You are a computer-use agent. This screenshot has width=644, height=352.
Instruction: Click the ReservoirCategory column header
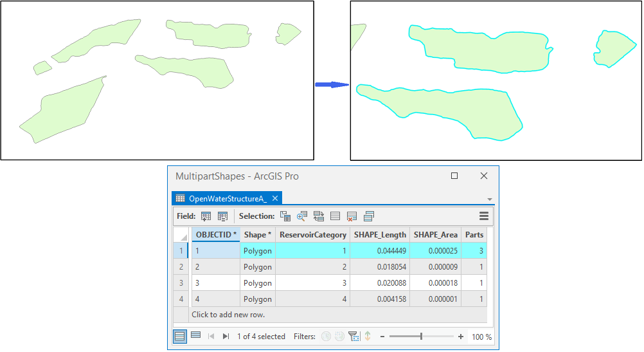tap(312, 235)
